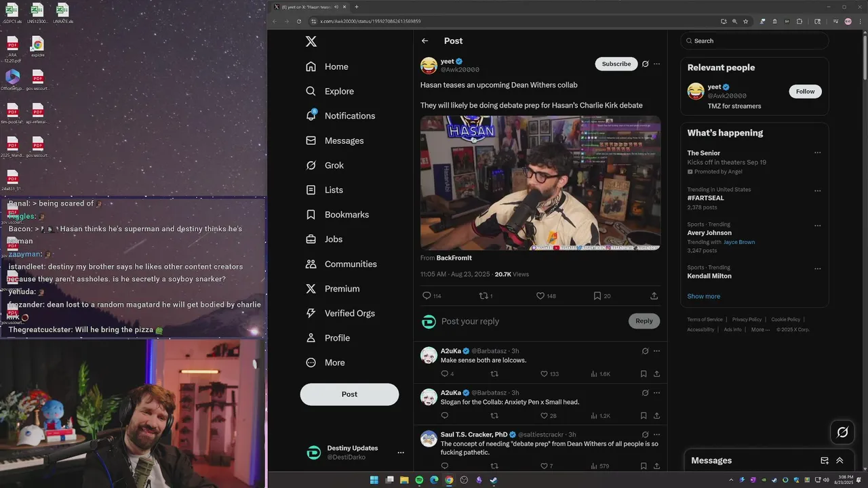This screenshot has height=488, width=868.
Task: Open the Avery Johnson trend
Action: 709,233
